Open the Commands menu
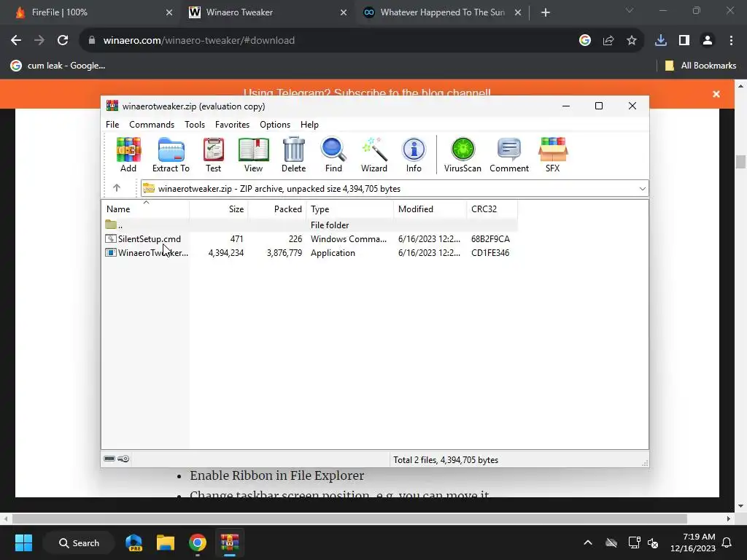This screenshot has height=560, width=747. tap(152, 124)
